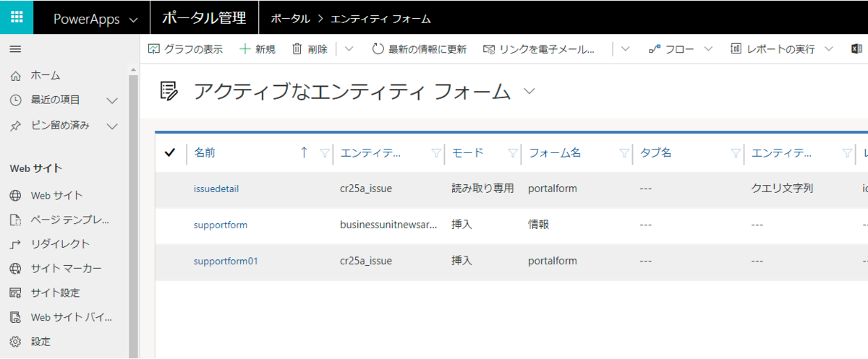Click the trash can icon for 削除
The image size is (868, 359).
(x=297, y=49)
